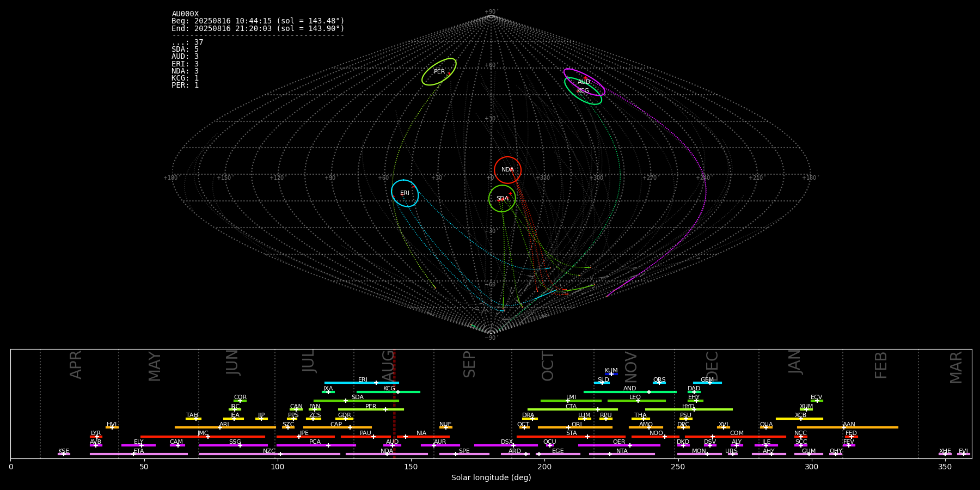This screenshot has width=980, height=490.
Task: Select the green SDA radiant circle on map
Action: coord(502,199)
